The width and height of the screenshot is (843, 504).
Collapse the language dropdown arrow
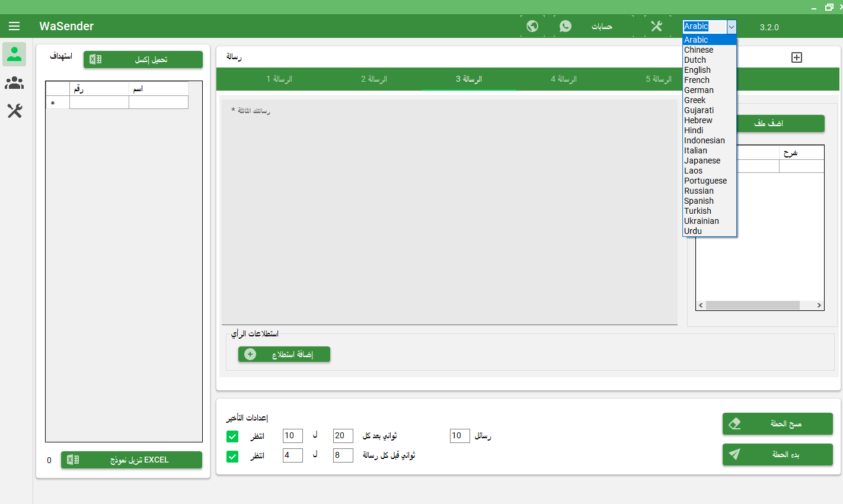[732, 27]
